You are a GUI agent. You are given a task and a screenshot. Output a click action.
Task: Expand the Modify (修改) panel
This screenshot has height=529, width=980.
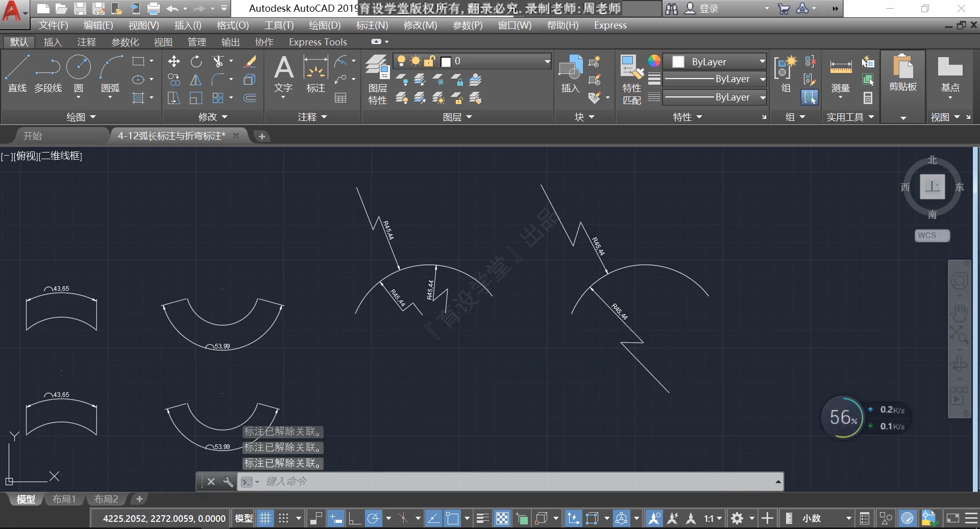[213, 117]
